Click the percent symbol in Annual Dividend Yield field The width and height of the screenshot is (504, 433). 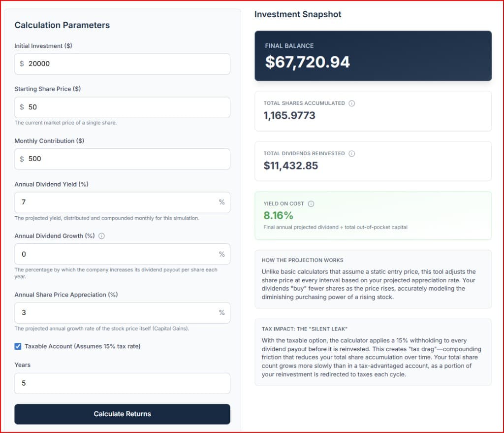[x=222, y=202]
